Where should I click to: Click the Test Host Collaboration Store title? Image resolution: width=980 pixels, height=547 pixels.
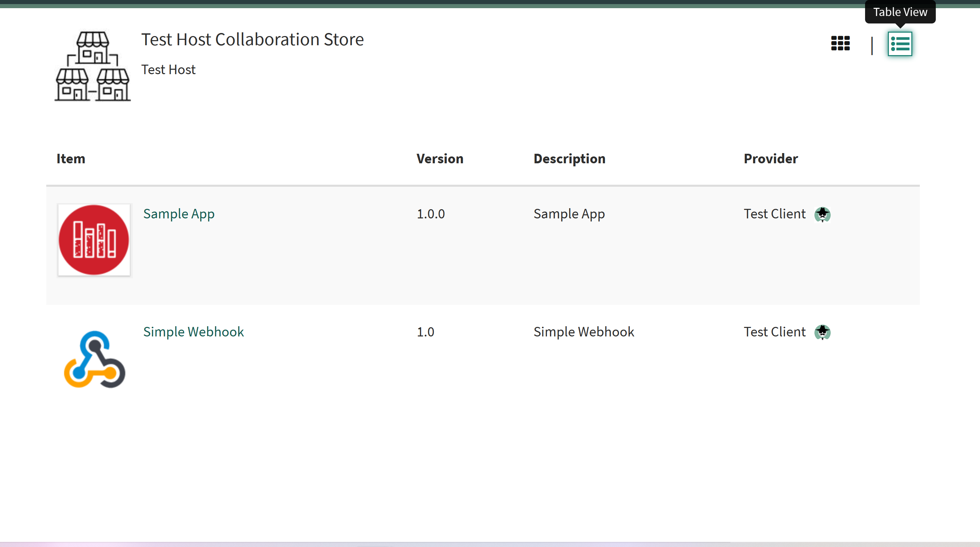tap(252, 39)
